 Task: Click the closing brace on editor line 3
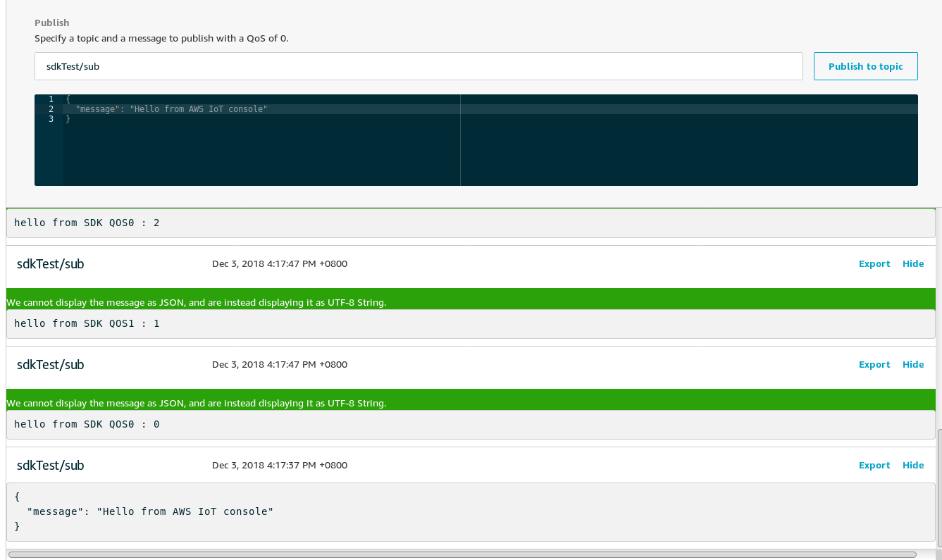[68, 119]
